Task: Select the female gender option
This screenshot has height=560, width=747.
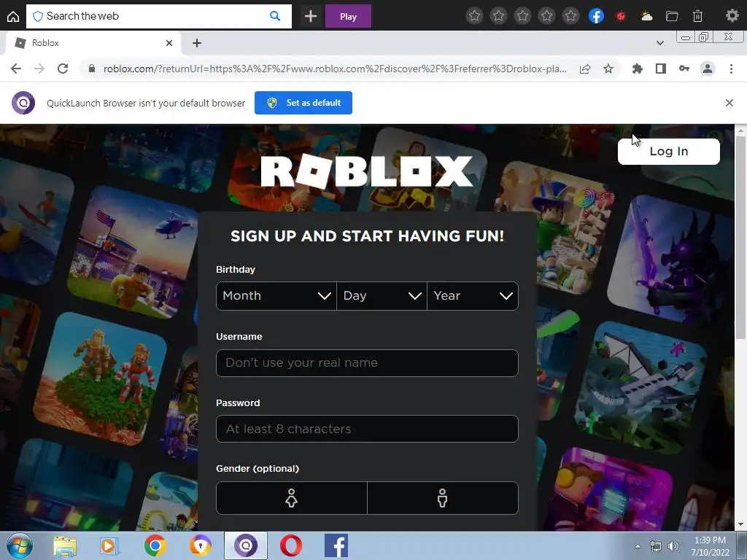Action: pyautogui.click(x=292, y=498)
